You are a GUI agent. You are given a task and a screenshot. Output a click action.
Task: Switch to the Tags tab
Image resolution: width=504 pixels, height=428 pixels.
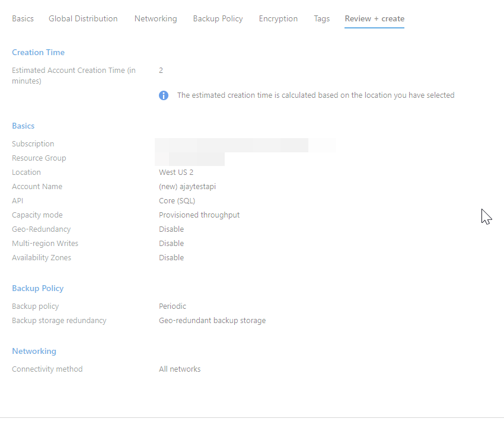click(322, 18)
